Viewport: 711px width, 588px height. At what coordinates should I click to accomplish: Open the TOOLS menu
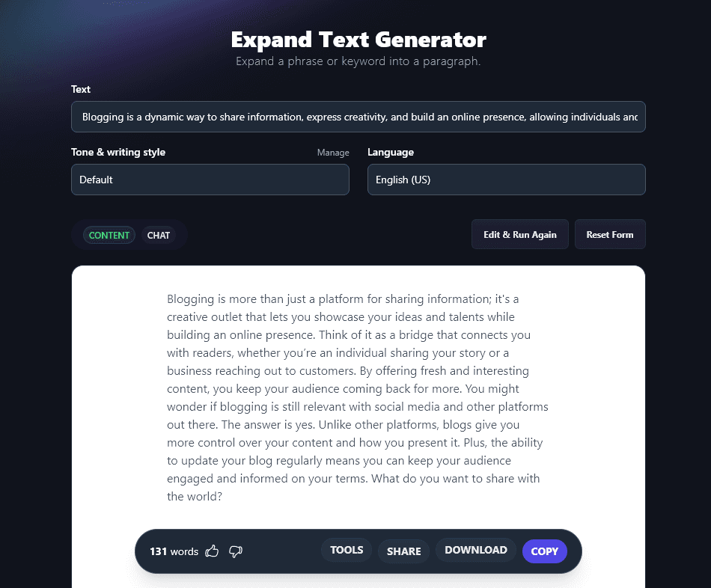(x=346, y=550)
